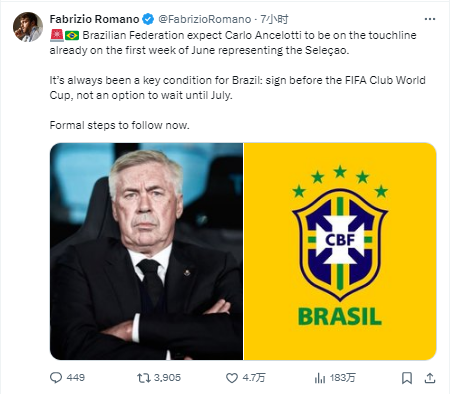Open the Fabrizio Romano display name
Image resolution: width=450 pixels, height=394 pixels.
94,19
